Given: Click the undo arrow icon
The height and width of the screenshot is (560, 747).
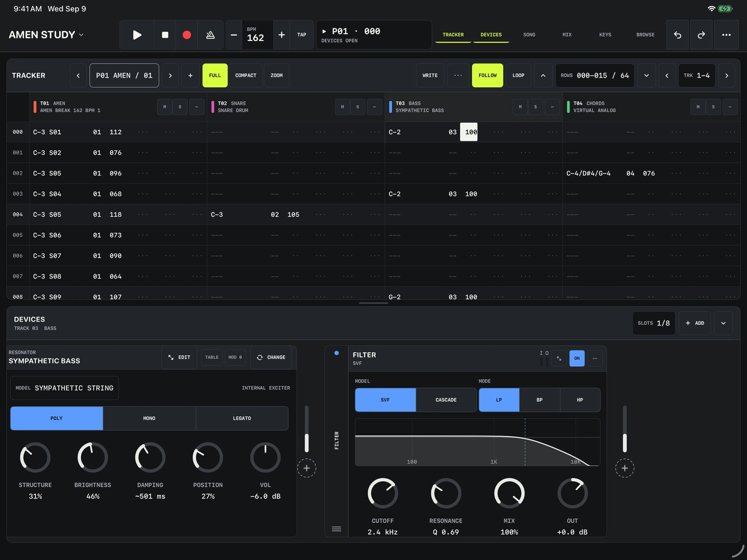Looking at the screenshot, I should [677, 35].
